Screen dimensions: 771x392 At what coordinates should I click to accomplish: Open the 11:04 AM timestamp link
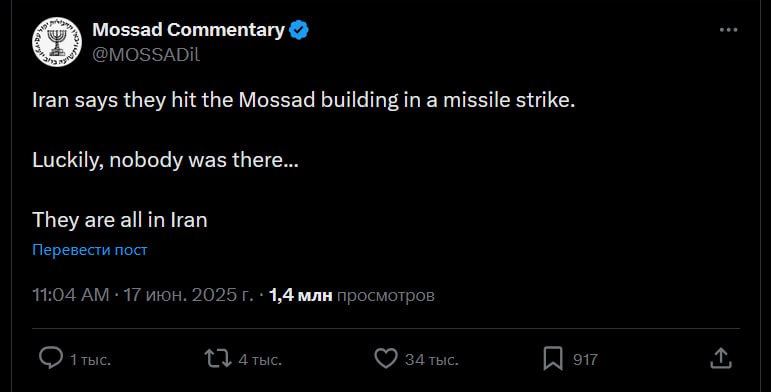(x=71, y=295)
